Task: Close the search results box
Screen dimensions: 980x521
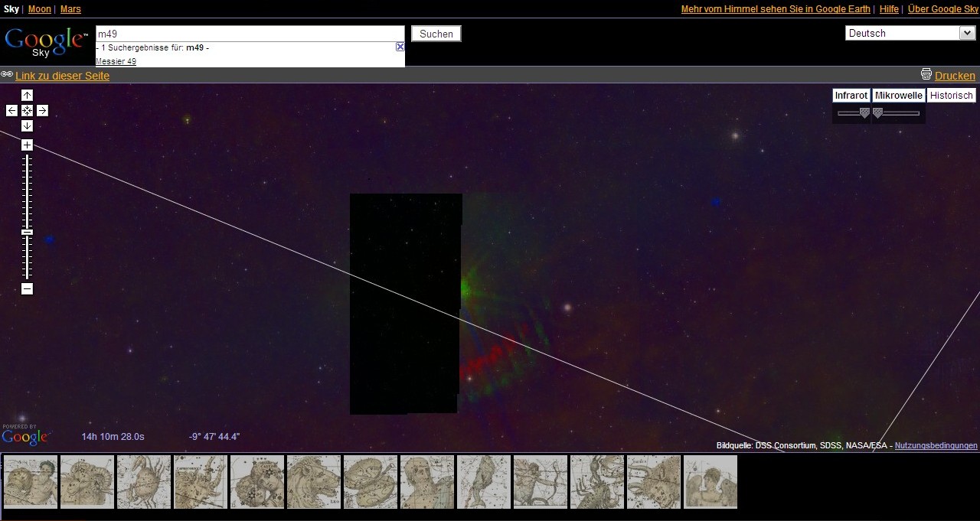Action: [x=400, y=47]
